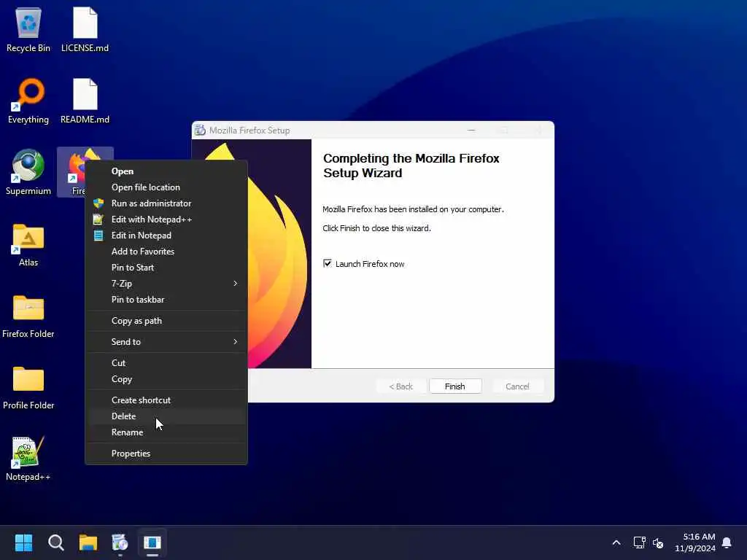Select the Supermium browser shortcut
This screenshot has width=747, height=560.
click(x=28, y=172)
